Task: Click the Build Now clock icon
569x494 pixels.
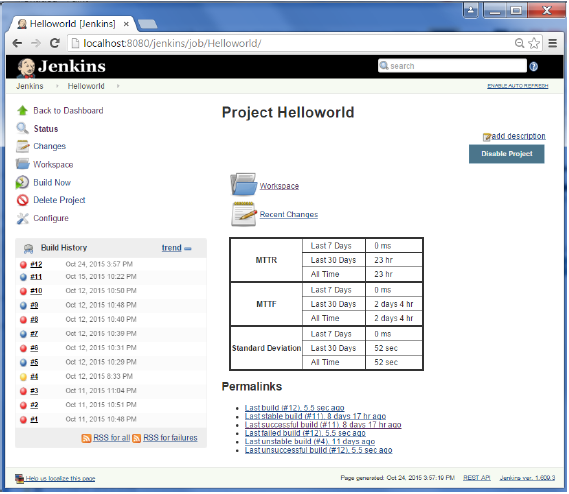Action: (22, 183)
